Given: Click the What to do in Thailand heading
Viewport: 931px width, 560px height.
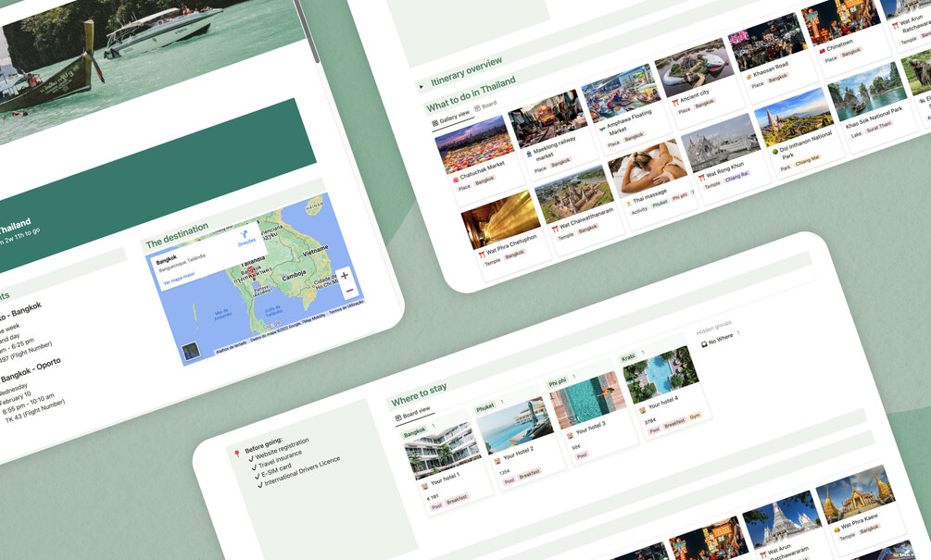Looking at the screenshot, I should pos(472,93).
